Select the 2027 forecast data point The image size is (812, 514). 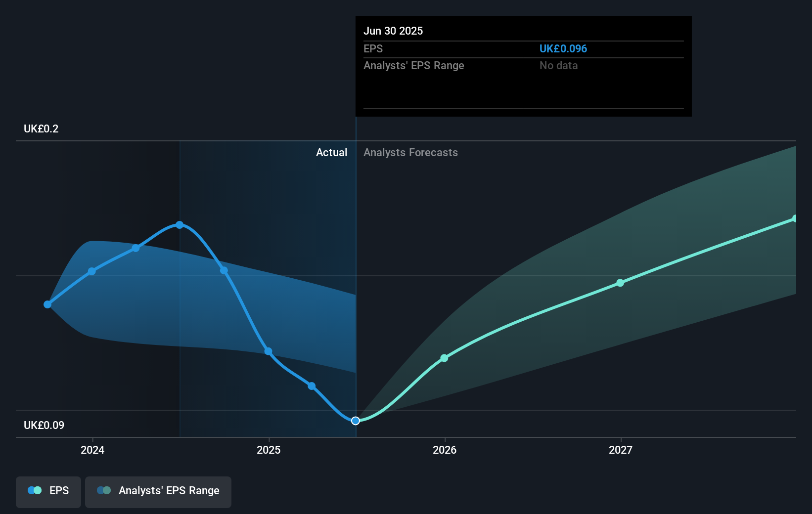coord(620,283)
